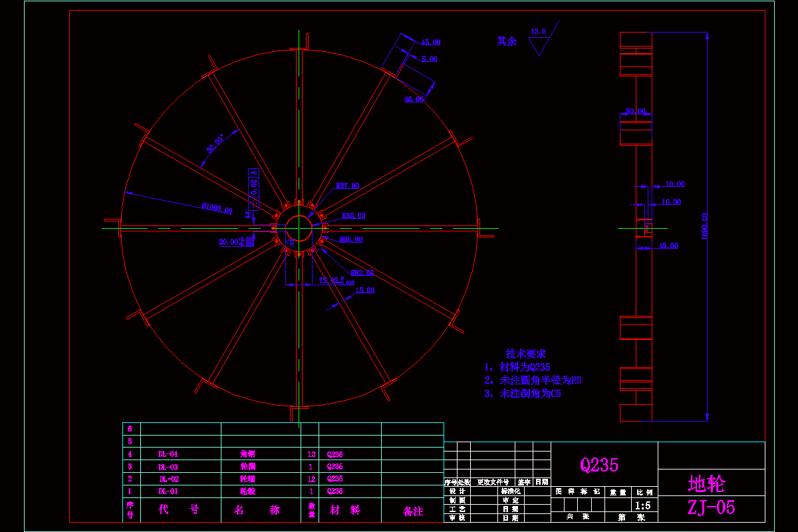The image size is (798, 532).
Task: Select the 75.02 hub width dimension
Action: (336, 281)
